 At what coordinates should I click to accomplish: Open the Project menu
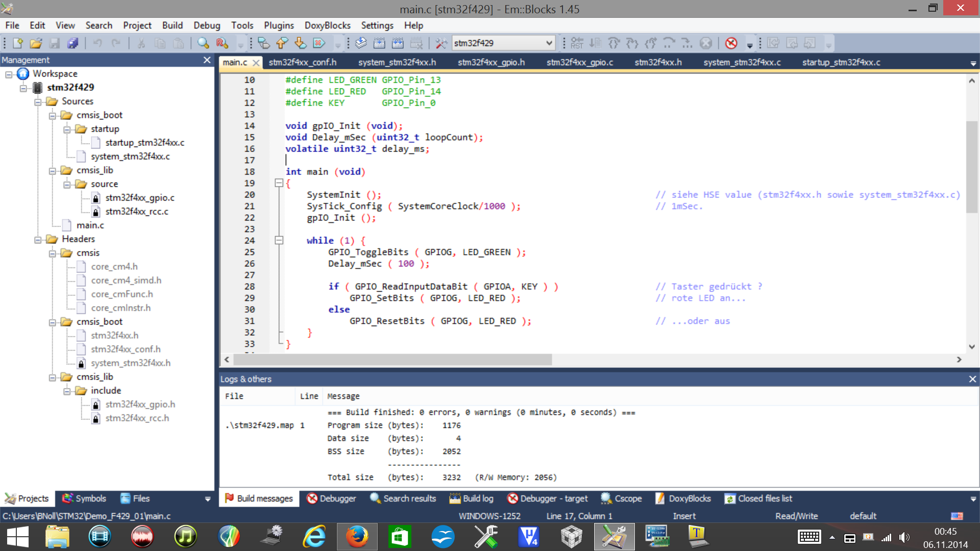[137, 25]
